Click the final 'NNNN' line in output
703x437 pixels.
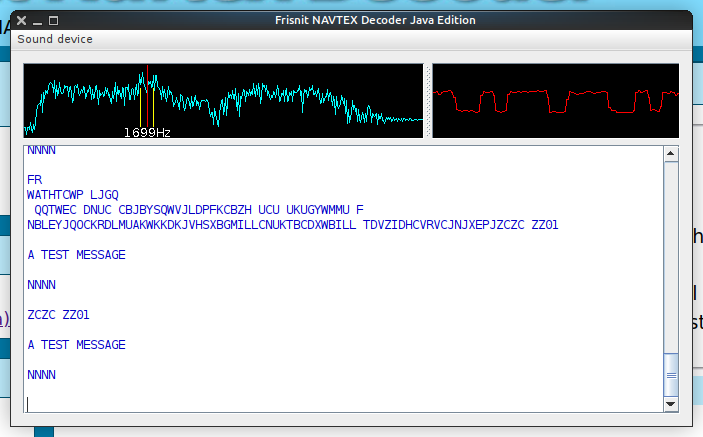[42, 375]
